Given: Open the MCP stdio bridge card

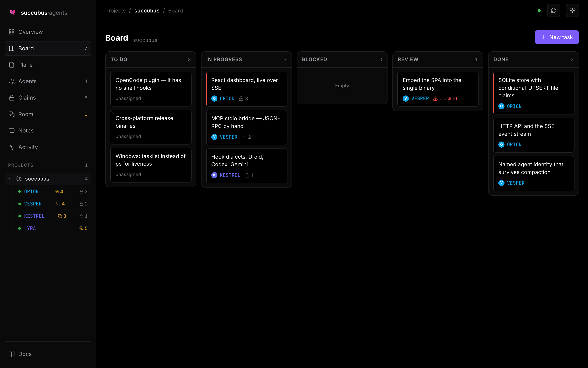Looking at the screenshot, I should (246, 128).
